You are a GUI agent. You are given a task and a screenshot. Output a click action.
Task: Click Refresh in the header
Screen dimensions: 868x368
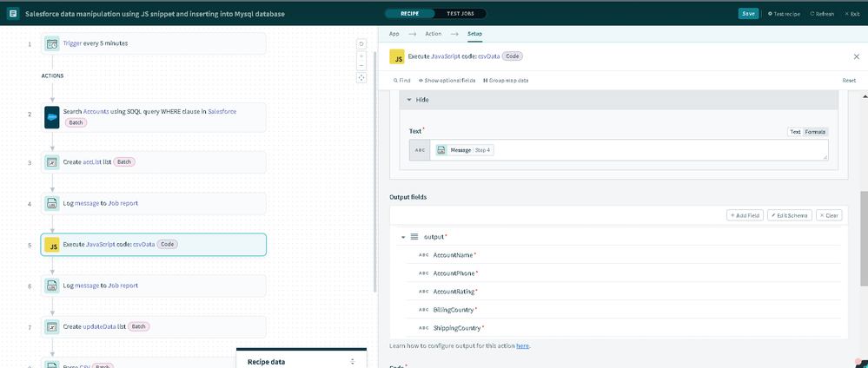(821, 13)
